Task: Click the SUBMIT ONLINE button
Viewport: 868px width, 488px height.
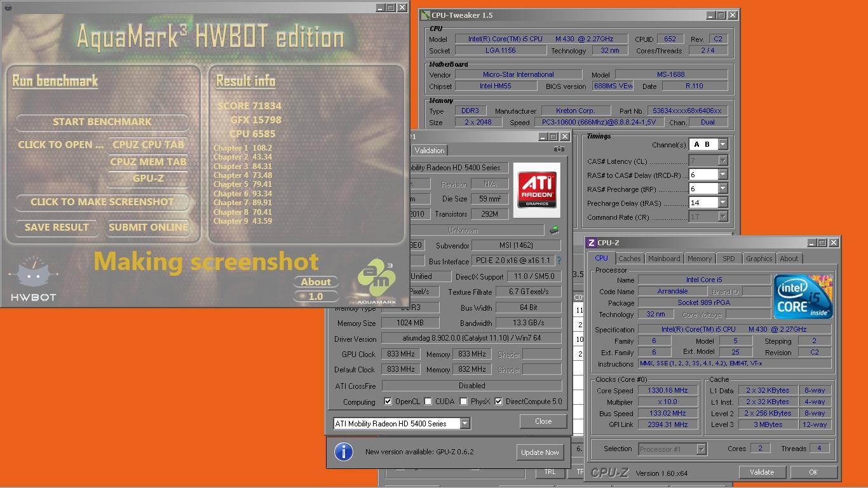Action: (149, 227)
